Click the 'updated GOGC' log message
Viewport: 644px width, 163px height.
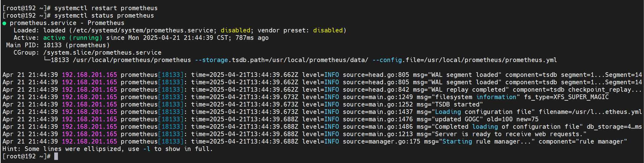pyautogui.click(x=457, y=119)
